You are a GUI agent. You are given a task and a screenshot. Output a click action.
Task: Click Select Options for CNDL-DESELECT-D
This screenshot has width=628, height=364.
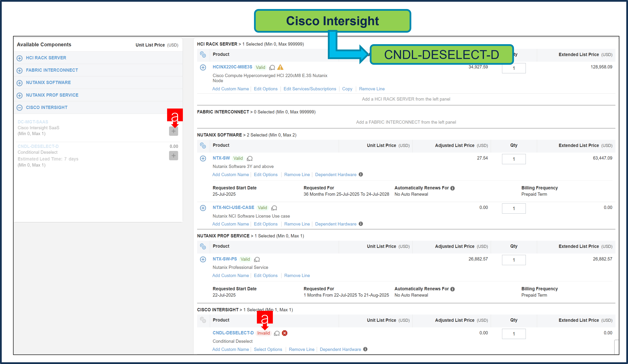(x=268, y=349)
